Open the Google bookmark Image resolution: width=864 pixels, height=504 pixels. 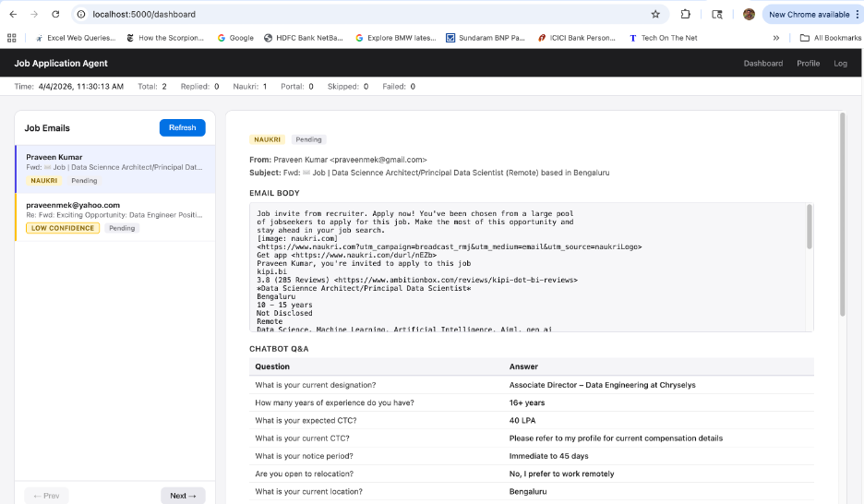click(x=235, y=38)
